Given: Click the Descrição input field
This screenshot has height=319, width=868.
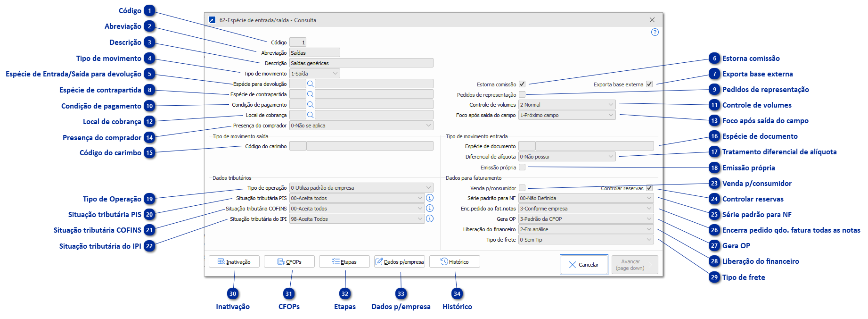Looking at the screenshot, I should [x=361, y=63].
